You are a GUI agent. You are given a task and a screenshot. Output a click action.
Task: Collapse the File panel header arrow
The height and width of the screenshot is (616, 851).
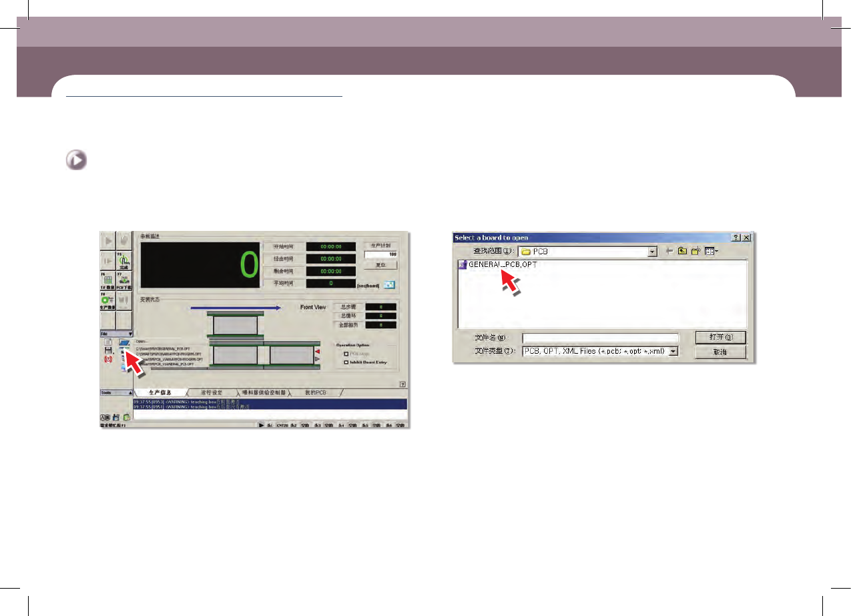point(129,333)
